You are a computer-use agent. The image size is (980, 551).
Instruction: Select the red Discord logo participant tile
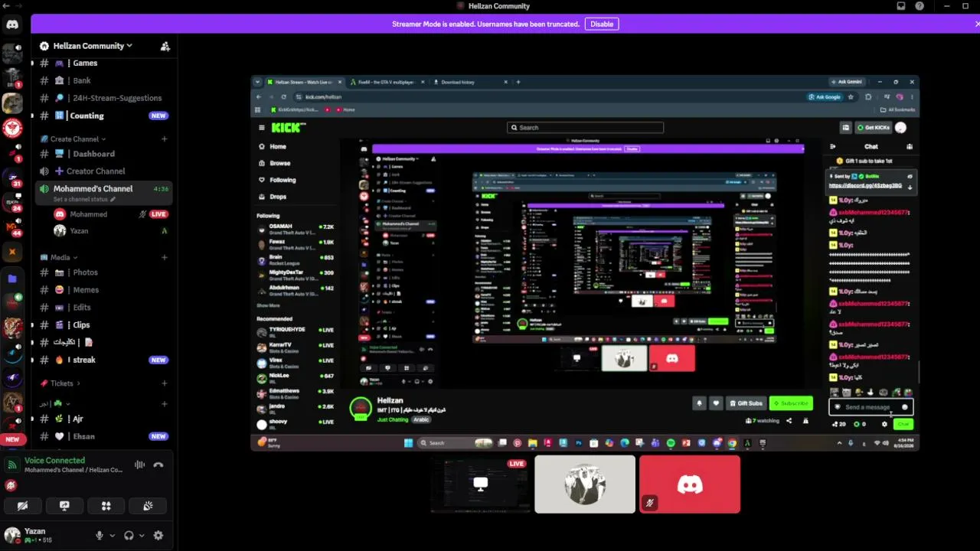pos(690,484)
